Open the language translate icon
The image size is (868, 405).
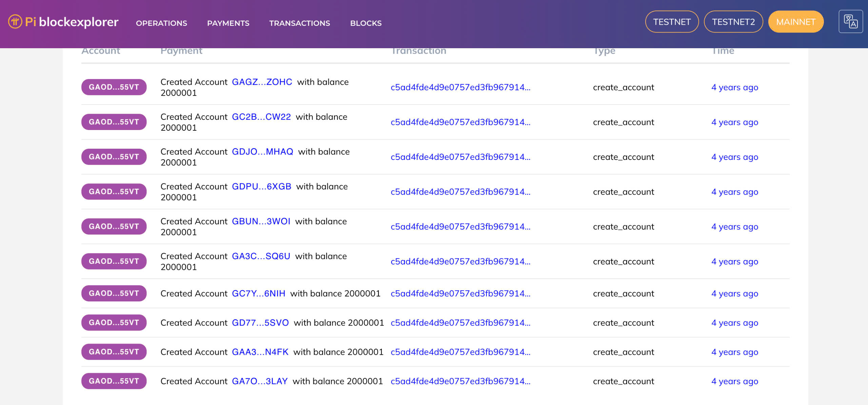tap(850, 22)
